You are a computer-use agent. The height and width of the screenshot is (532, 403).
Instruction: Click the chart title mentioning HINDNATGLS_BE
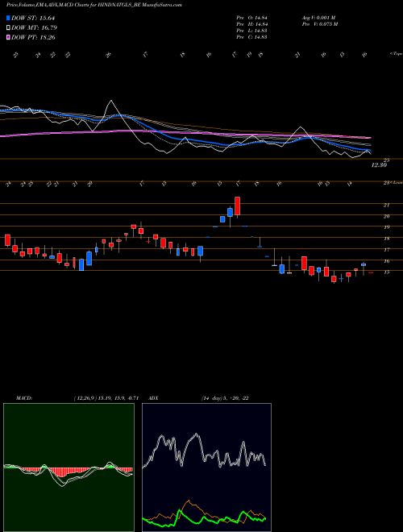[94, 5]
